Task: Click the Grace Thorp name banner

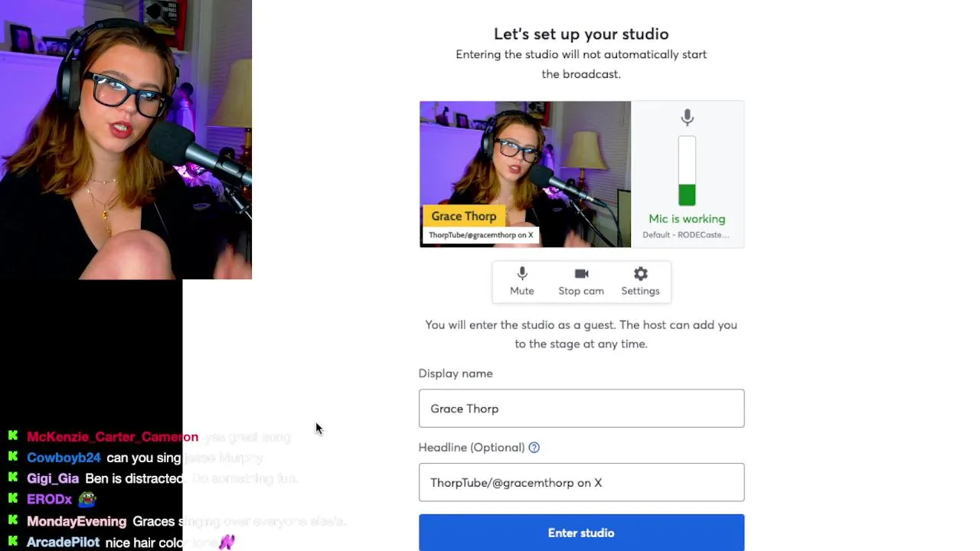Action: (x=463, y=217)
